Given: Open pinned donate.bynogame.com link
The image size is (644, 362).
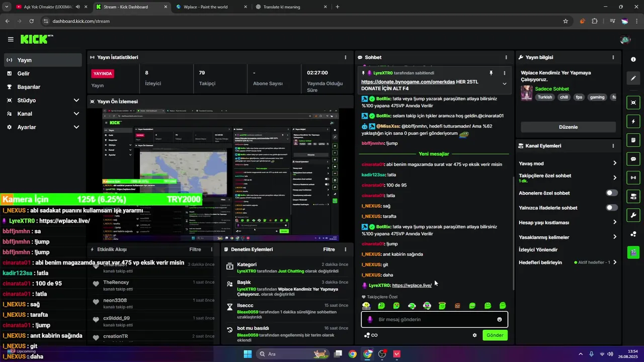Looking at the screenshot, I should [x=408, y=81].
